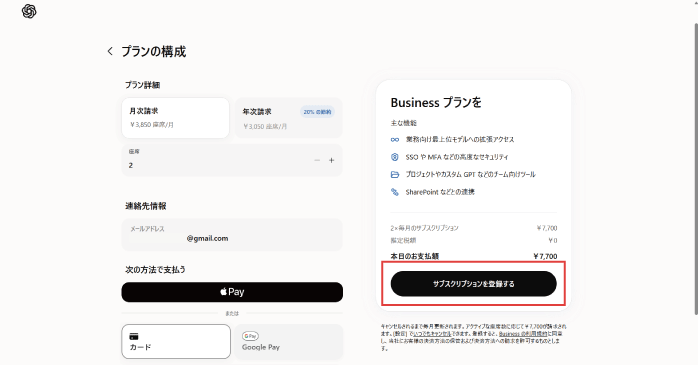Click the 2×毎月のサブスクリプション line item

pos(424,228)
